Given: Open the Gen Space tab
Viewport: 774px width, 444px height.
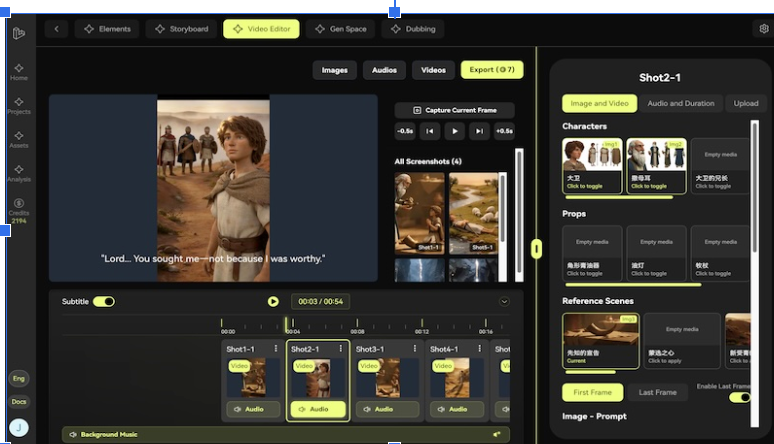Looking at the screenshot, I should (x=341, y=29).
